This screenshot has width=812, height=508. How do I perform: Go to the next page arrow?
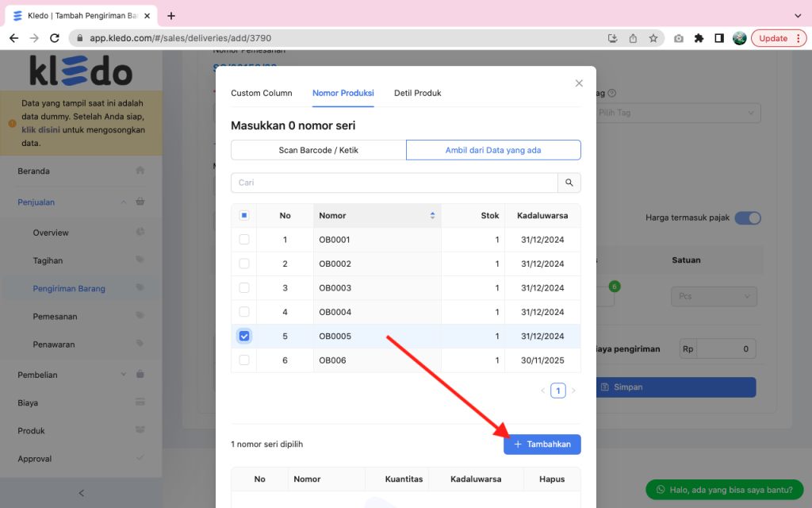point(573,391)
